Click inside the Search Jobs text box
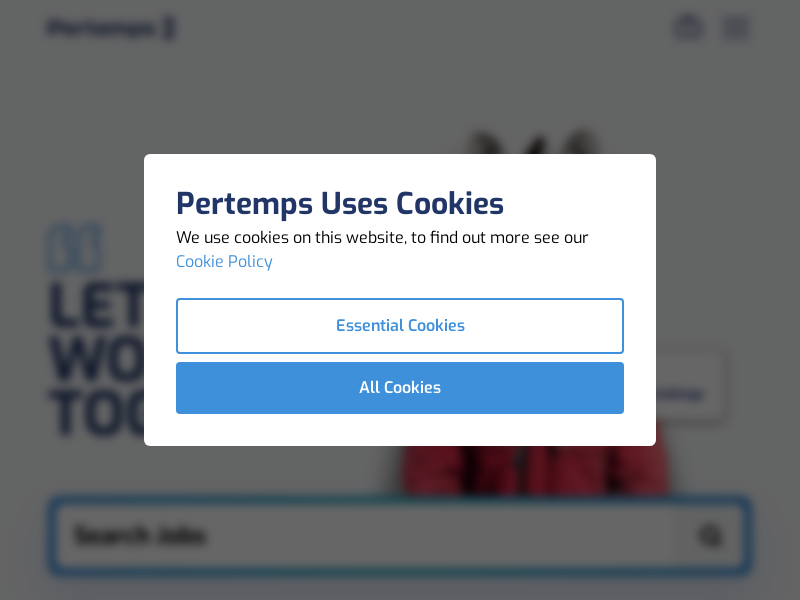The image size is (800, 600). click(x=370, y=537)
